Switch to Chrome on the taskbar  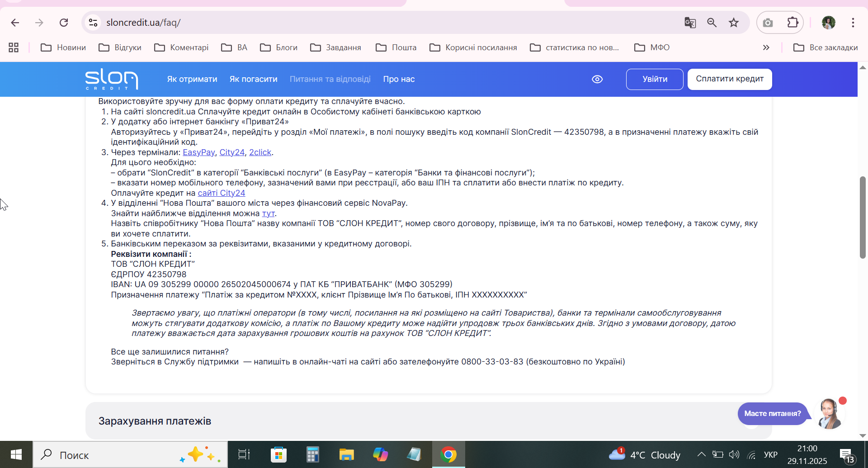click(x=448, y=454)
